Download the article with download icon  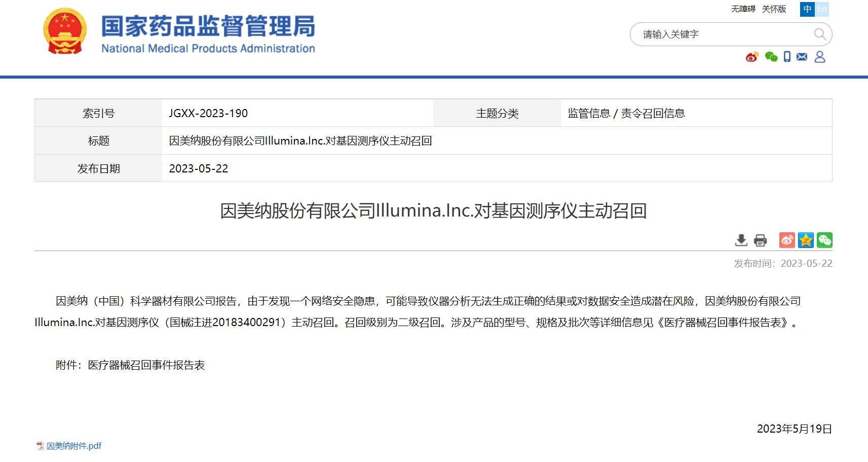coord(741,240)
